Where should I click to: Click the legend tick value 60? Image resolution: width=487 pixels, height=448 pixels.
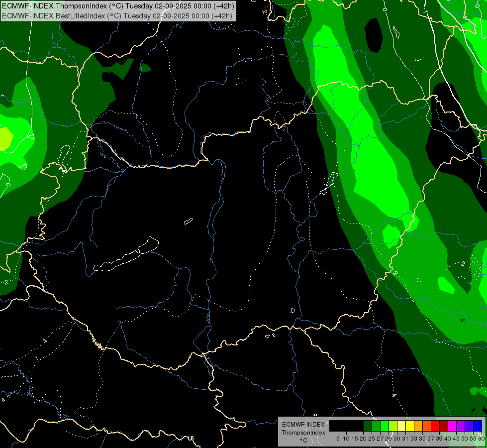point(482,439)
